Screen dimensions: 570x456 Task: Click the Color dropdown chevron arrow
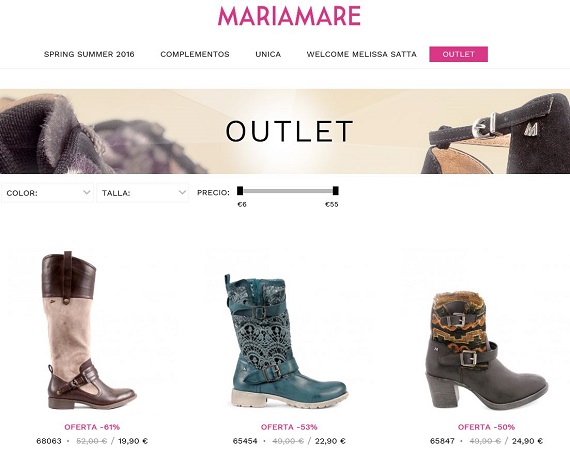(x=87, y=192)
